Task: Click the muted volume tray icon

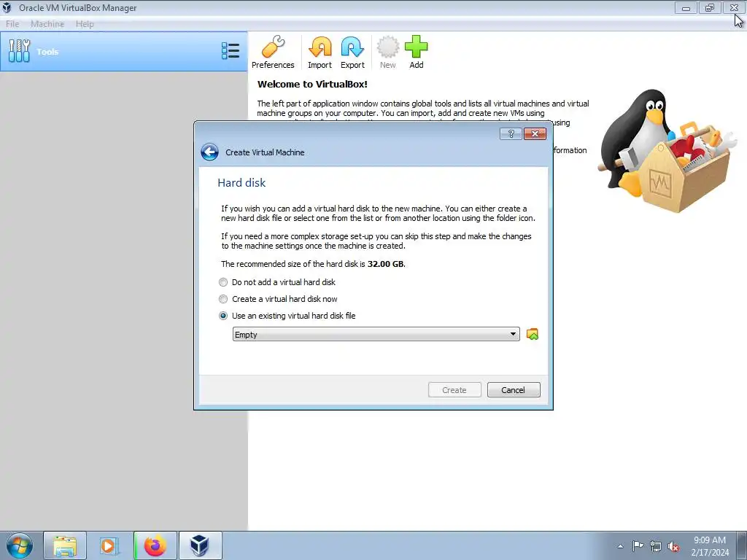Action: tap(673, 546)
